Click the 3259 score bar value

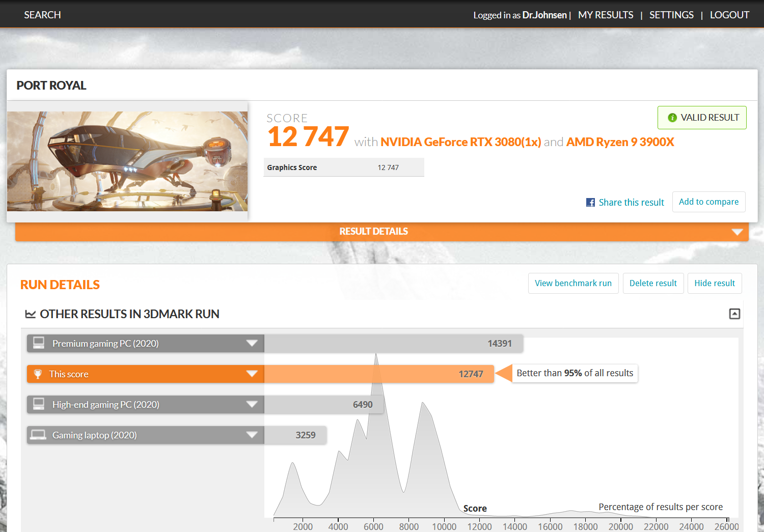pyautogui.click(x=306, y=435)
